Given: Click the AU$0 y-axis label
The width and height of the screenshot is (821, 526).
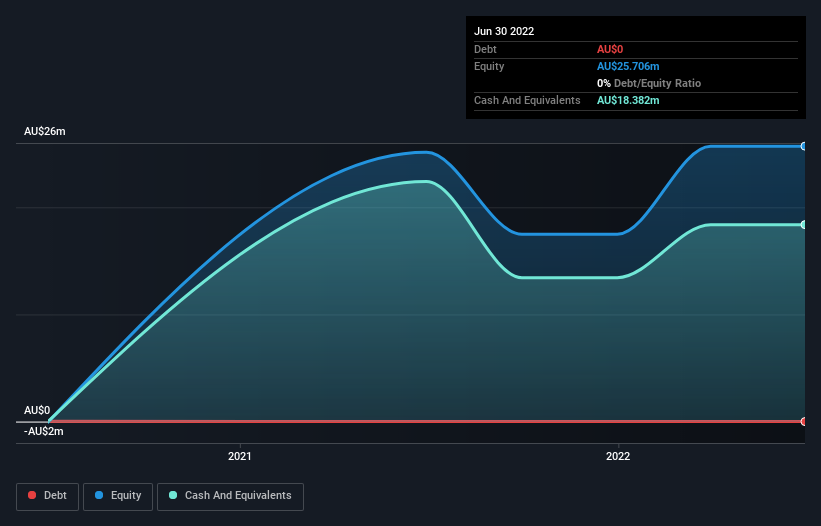Looking at the screenshot, I should pyautogui.click(x=37, y=410).
